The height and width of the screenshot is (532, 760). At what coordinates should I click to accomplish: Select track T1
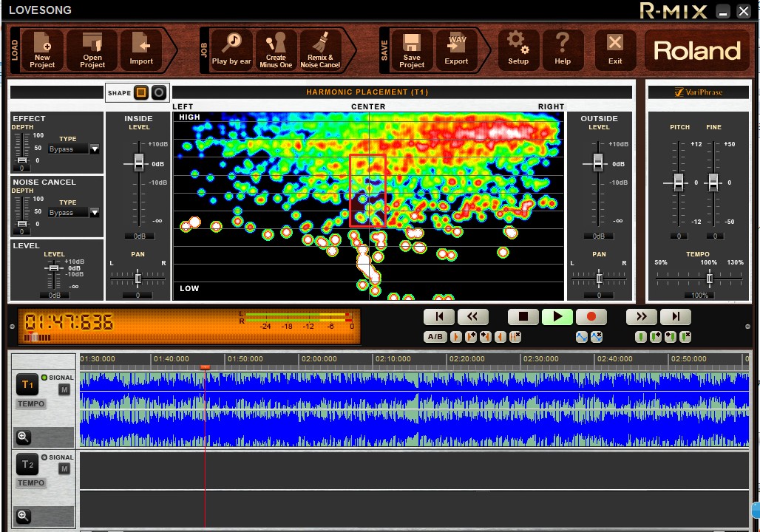[x=27, y=385]
